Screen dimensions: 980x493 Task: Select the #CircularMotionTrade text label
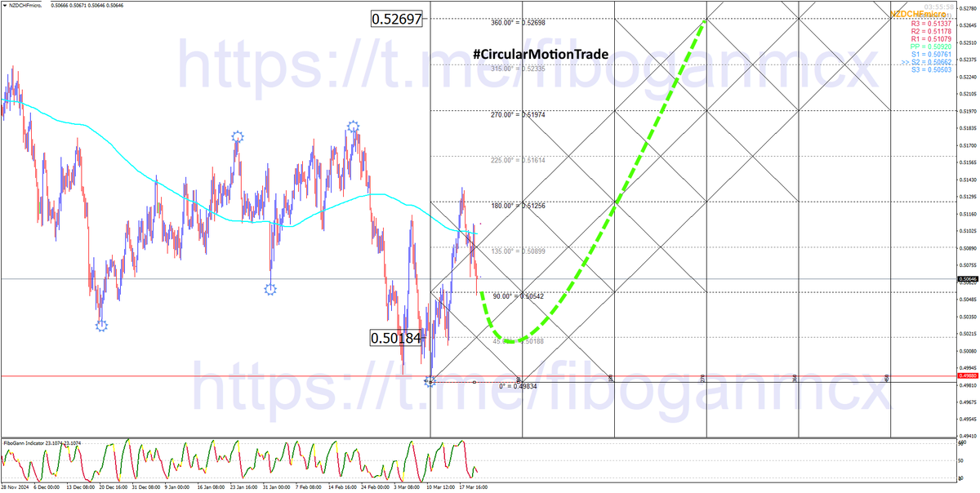(x=540, y=54)
